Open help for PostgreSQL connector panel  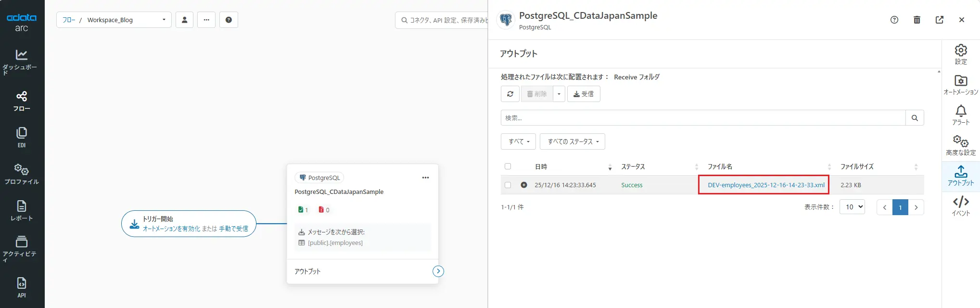pyautogui.click(x=894, y=20)
